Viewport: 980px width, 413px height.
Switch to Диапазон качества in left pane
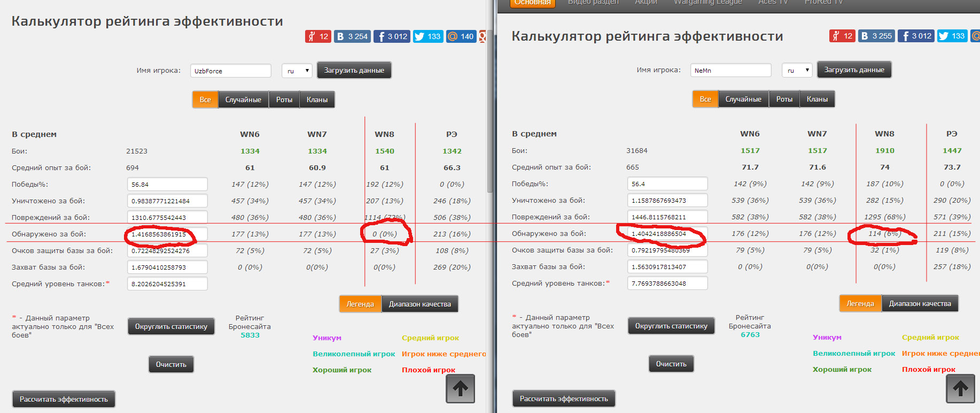(419, 304)
